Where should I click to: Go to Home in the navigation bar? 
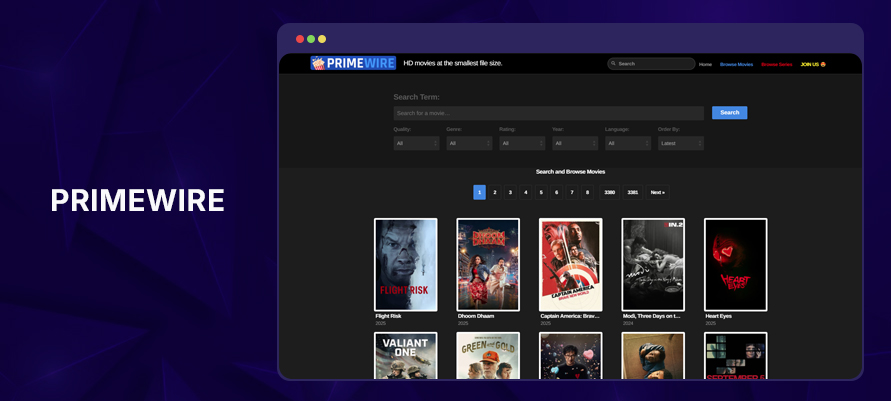(x=705, y=64)
